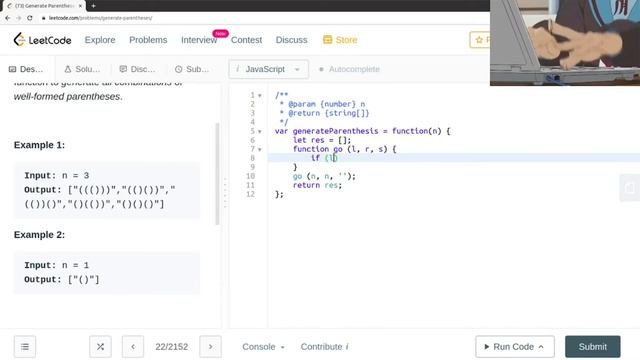Collapse code fold arrow at line 5
Image resolution: width=640 pixels, height=360 pixels.
click(x=260, y=131)
